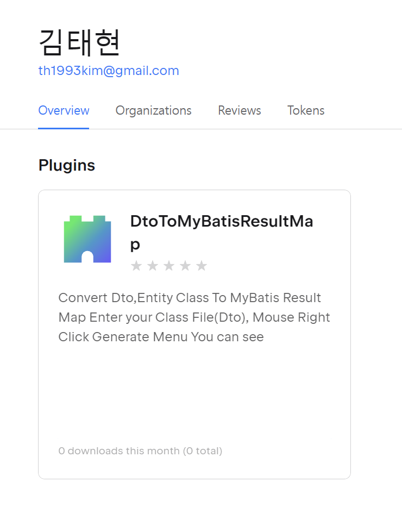The width and height of the screenshot is (402, 532).
Task: Click the 김태현 profile name heading
Action: click(x=79, y=42)
